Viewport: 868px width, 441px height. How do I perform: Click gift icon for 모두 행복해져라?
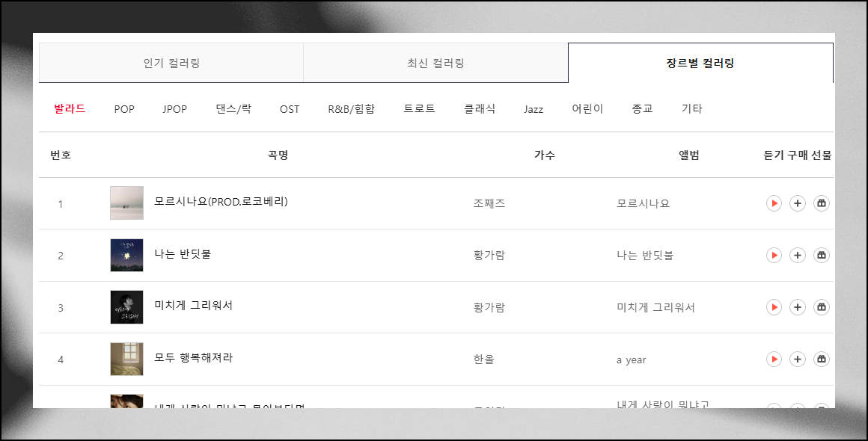[x=822, y=360]
